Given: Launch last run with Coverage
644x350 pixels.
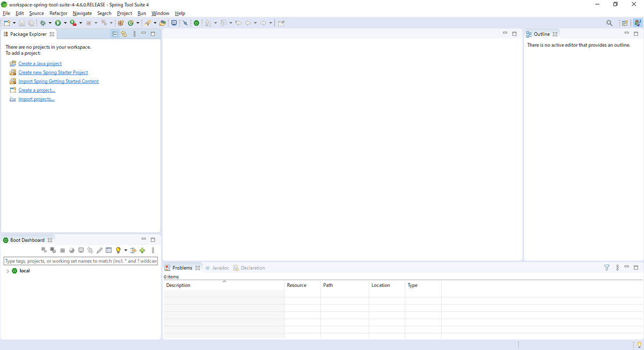Looking at the screenshot, I should pos(74,23).
